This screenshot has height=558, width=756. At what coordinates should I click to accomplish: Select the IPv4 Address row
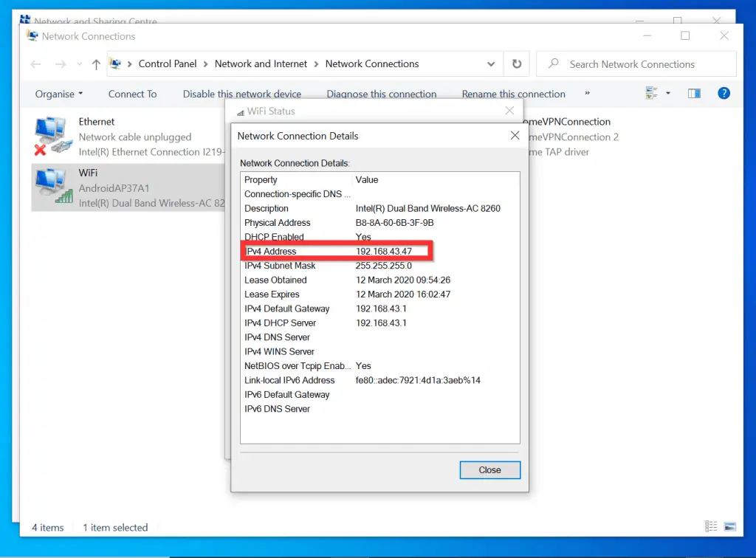tap(337, 251)
